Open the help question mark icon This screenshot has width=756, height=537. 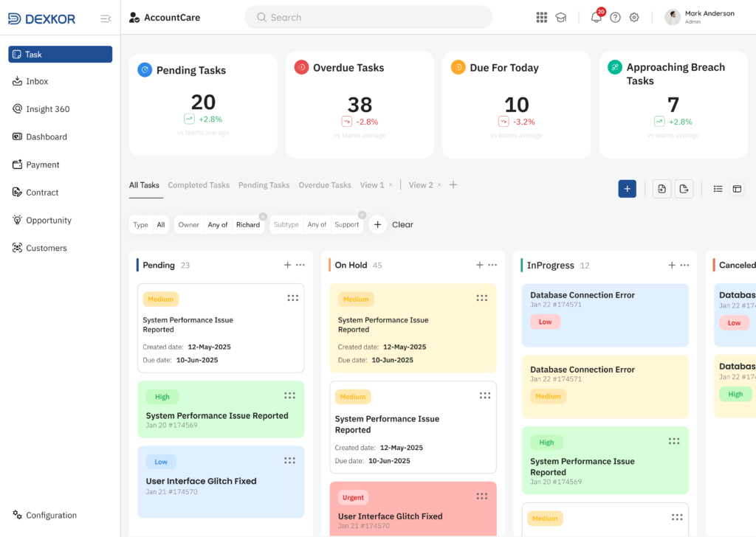(615, 18)
